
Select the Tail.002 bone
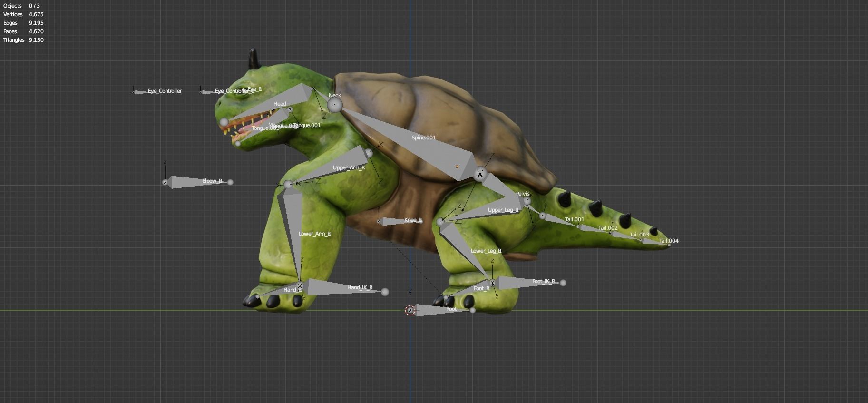[x=595, y=229]
